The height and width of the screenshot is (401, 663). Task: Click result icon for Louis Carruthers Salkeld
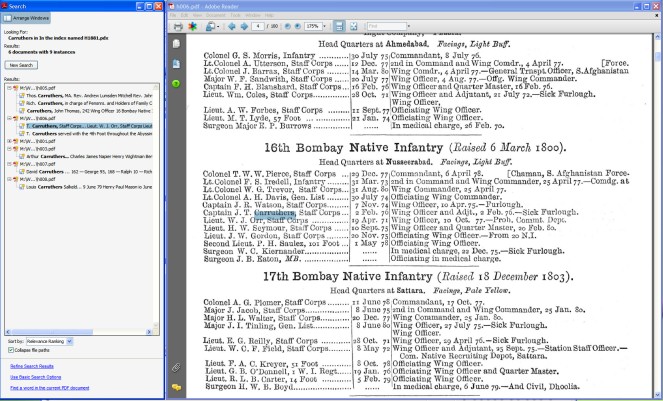point(22,187)
